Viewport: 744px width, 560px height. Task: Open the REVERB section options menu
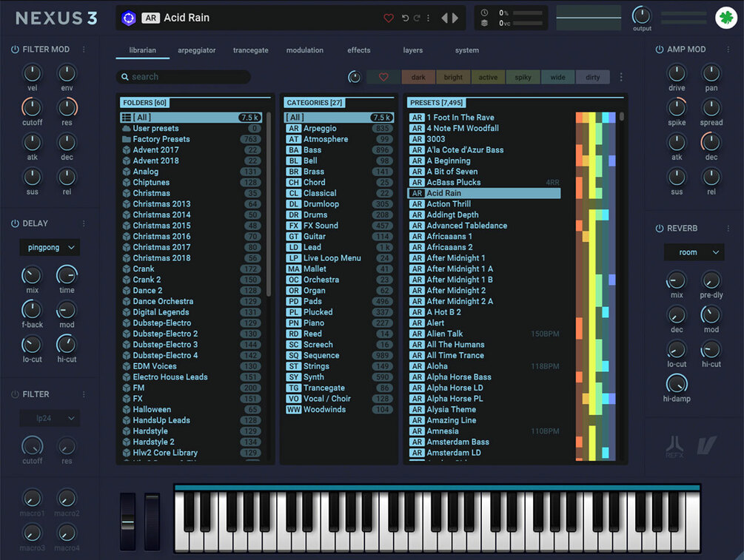click(728, 228)
